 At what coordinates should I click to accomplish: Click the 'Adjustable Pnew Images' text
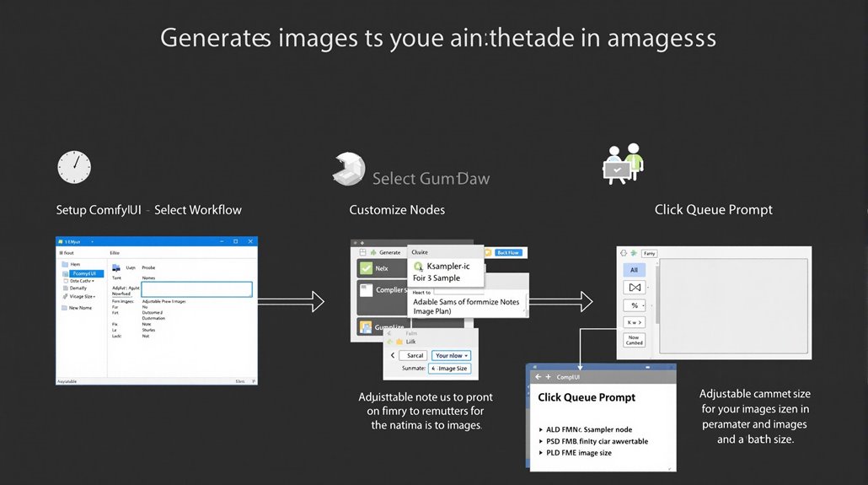[163, 301]
